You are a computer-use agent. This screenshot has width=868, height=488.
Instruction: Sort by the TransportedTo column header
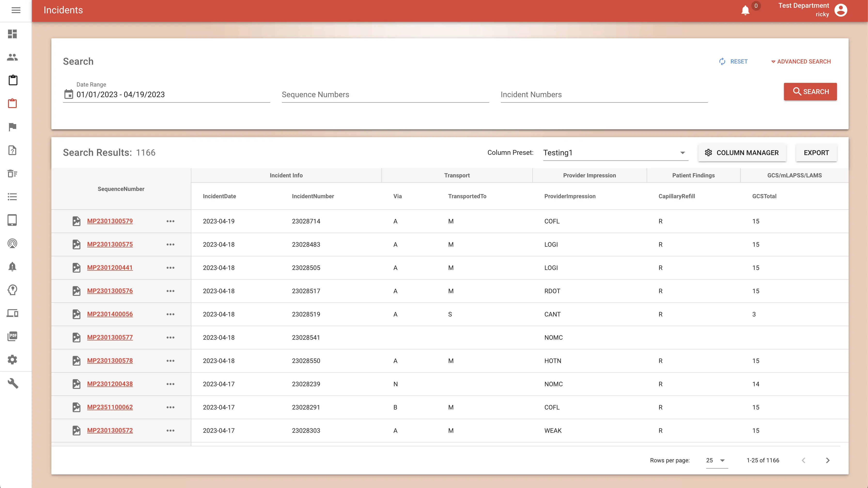point(467,196)
